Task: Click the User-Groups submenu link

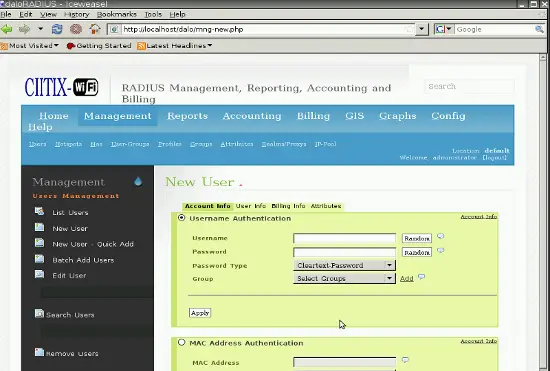Action: pos(130,144)
